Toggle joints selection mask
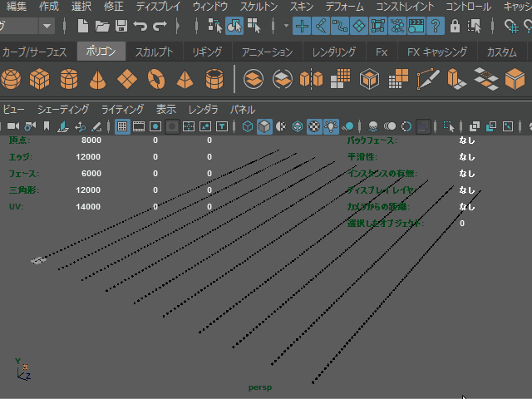Viewport: 532px width, 399px height. [321, 26]
